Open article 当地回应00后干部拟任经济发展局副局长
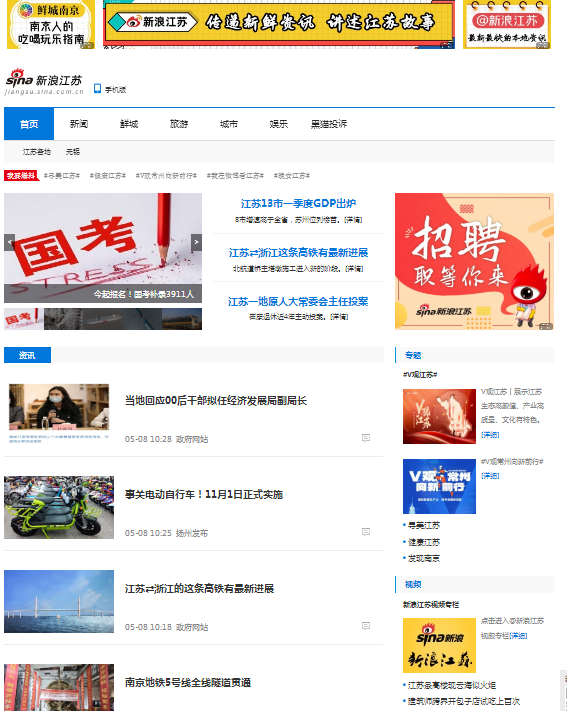Viewport: 567px width, 711px height. point(216,400)
